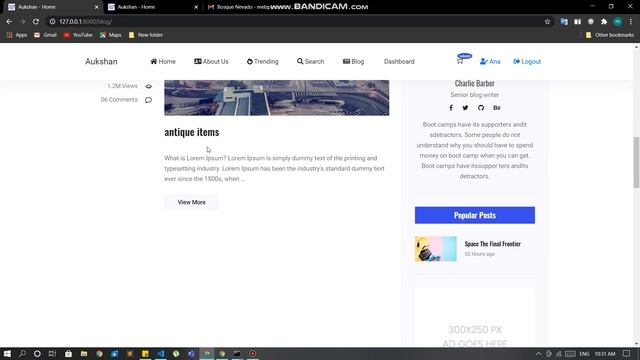
Task: Open Charlie Barber's GitHub icon
Action: (481, 108)
